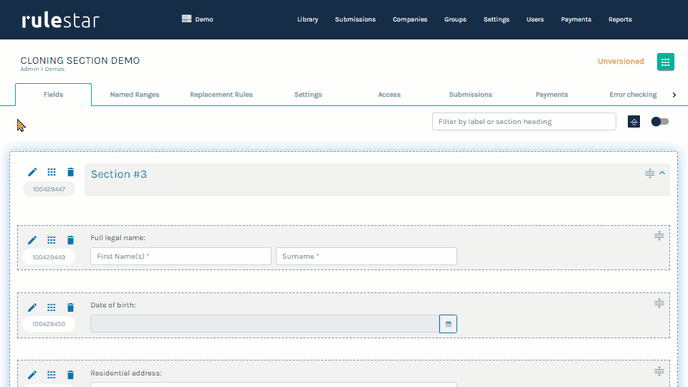Open Users in top navigation
The image size is (688, 387).
pos(535,19)
